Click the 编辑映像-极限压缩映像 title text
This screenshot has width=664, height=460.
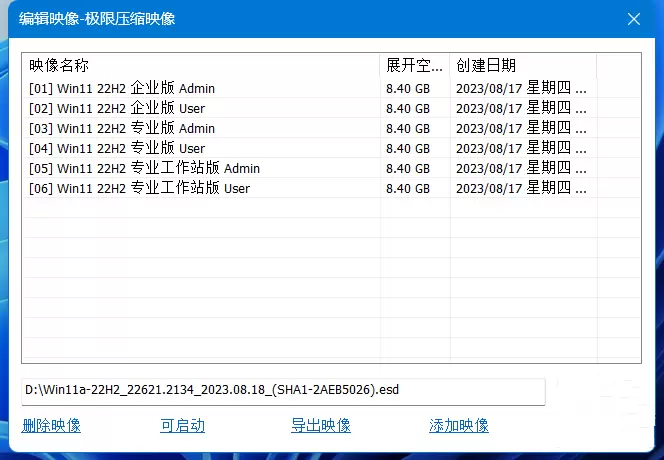97,19
